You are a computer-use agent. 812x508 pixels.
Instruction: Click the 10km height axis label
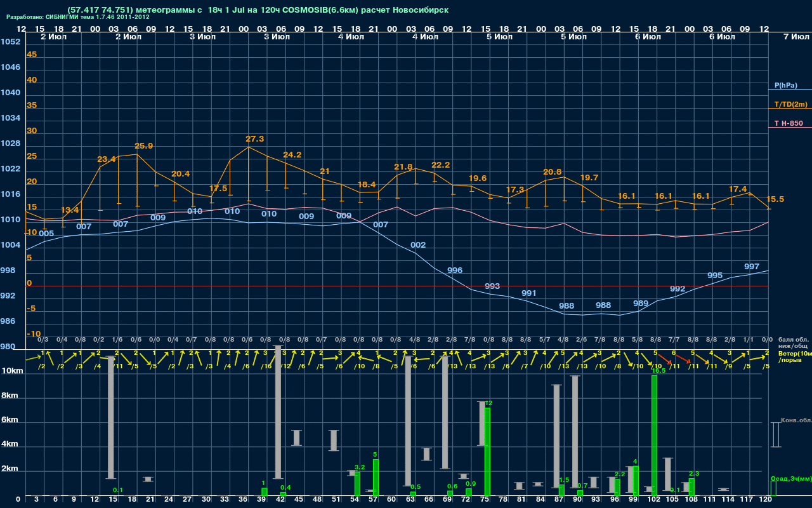13,371
